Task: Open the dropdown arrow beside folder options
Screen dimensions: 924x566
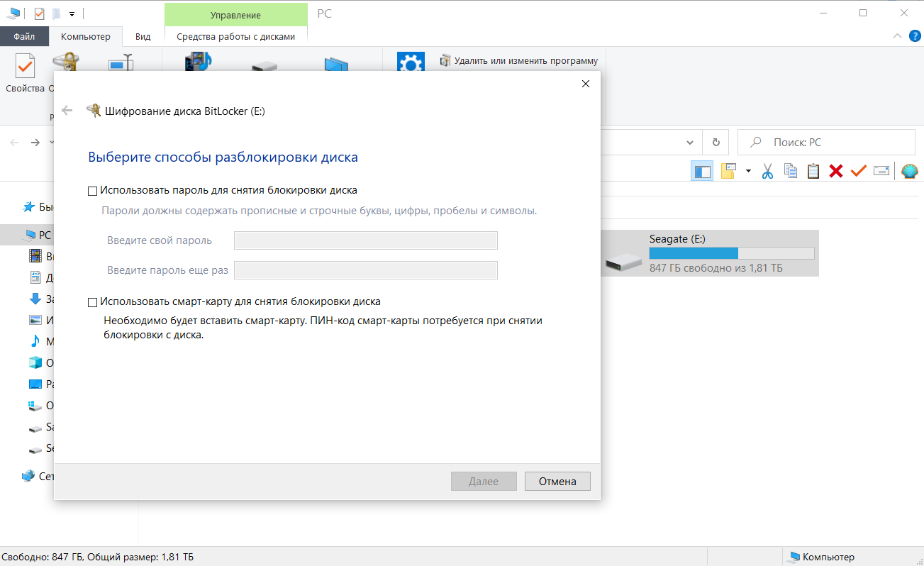Action: (748, 171)
